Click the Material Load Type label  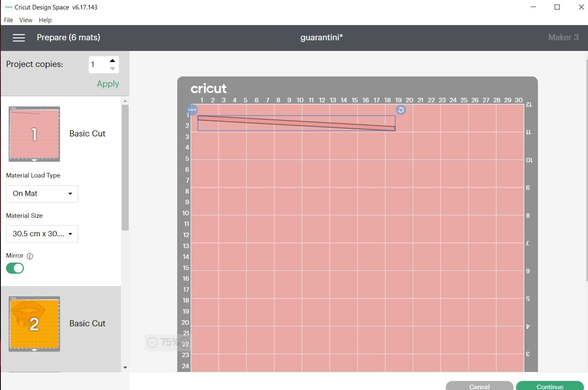pyautogui.click(x=33, y=175)
